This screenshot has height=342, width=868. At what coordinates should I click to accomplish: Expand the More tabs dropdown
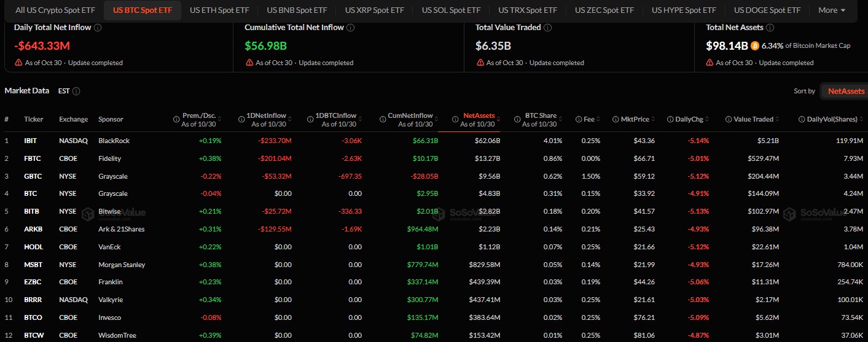(x=832, y=10)
